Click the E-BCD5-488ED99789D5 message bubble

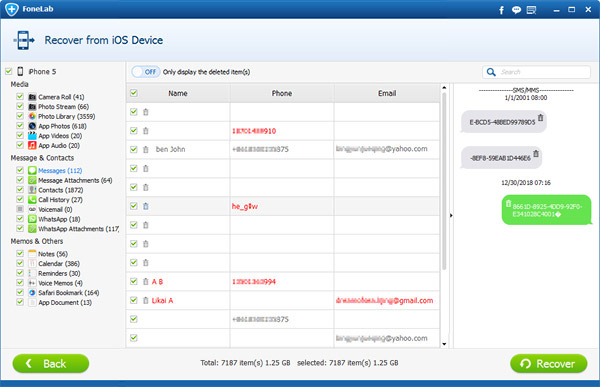coord(503,122)
